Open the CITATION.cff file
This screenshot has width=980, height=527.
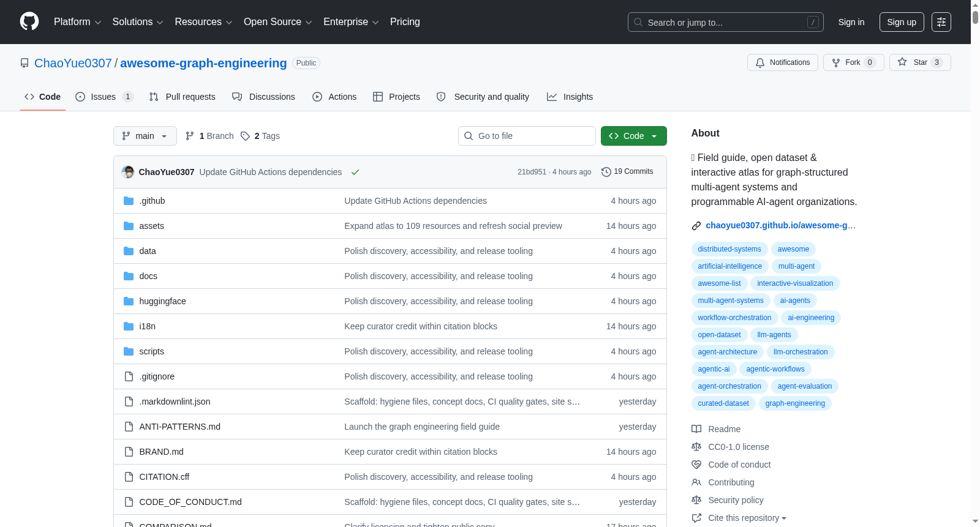coord(164,477)
